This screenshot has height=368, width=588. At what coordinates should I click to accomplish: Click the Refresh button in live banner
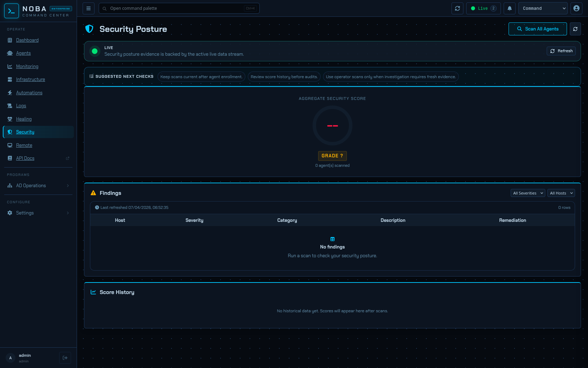[561, 51]
